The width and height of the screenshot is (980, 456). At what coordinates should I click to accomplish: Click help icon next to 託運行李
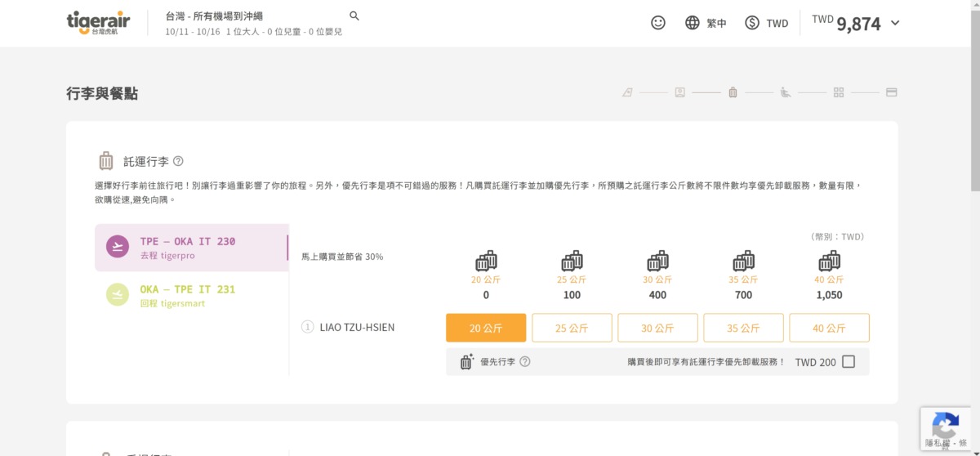(x=178, y=161)
